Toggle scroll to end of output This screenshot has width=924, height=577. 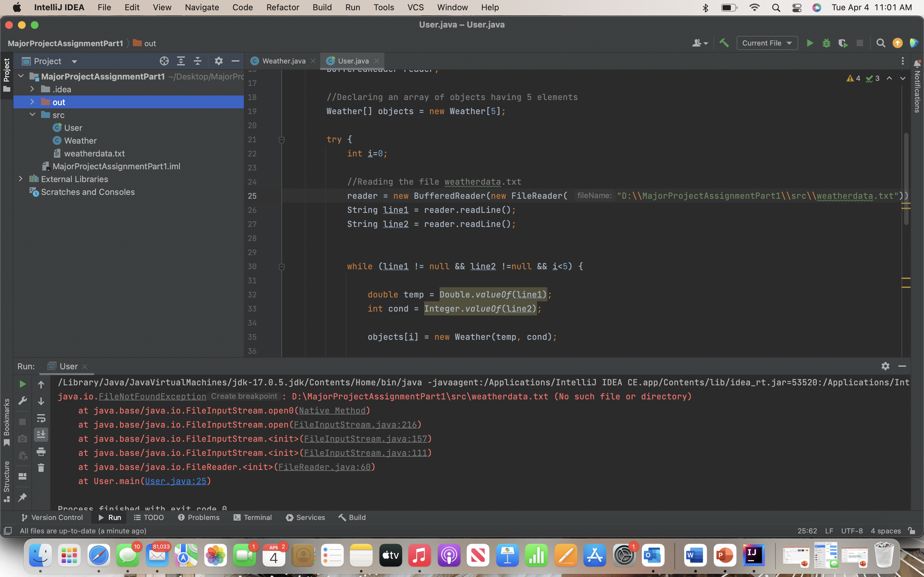41,435
